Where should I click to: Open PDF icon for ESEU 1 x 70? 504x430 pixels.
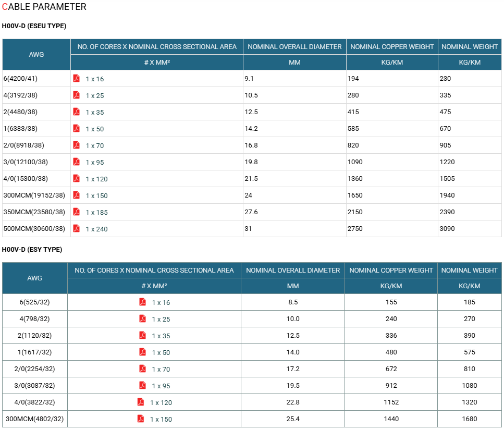76,145
